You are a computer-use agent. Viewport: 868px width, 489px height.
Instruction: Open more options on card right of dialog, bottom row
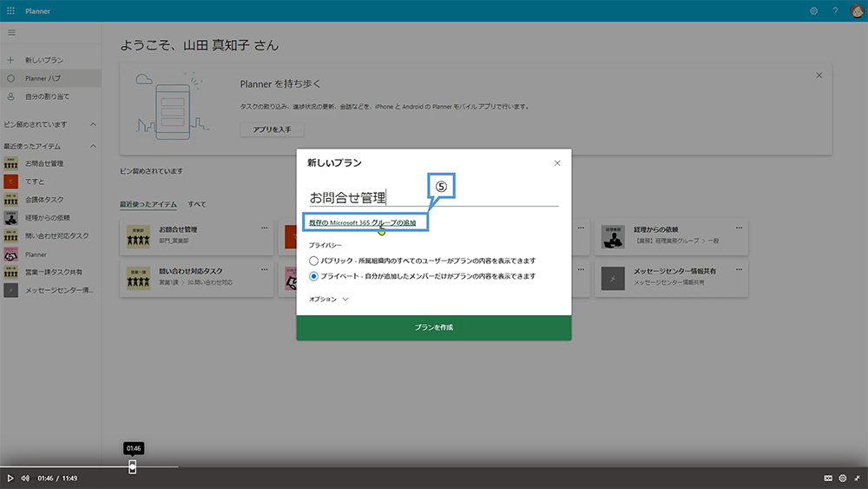coord(581,270)
